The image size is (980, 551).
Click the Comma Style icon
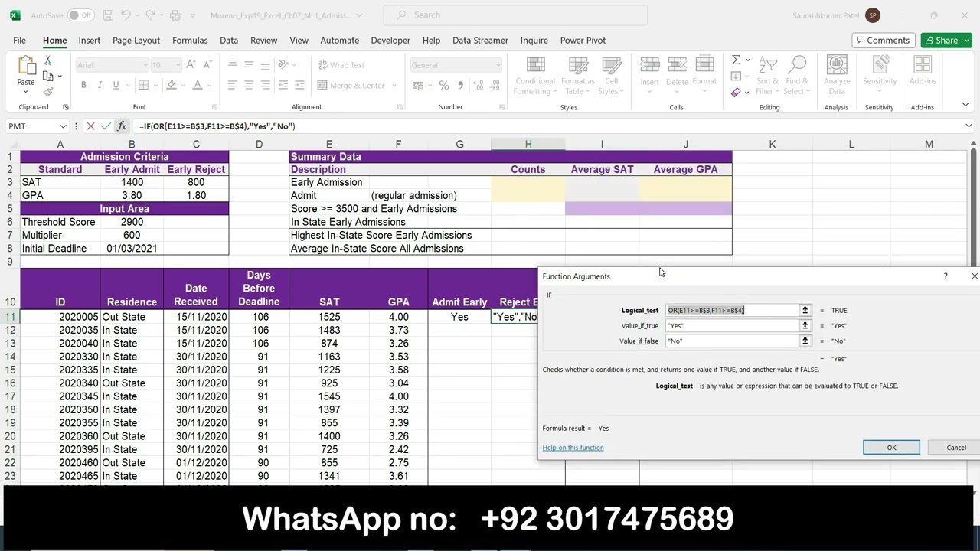460,85
